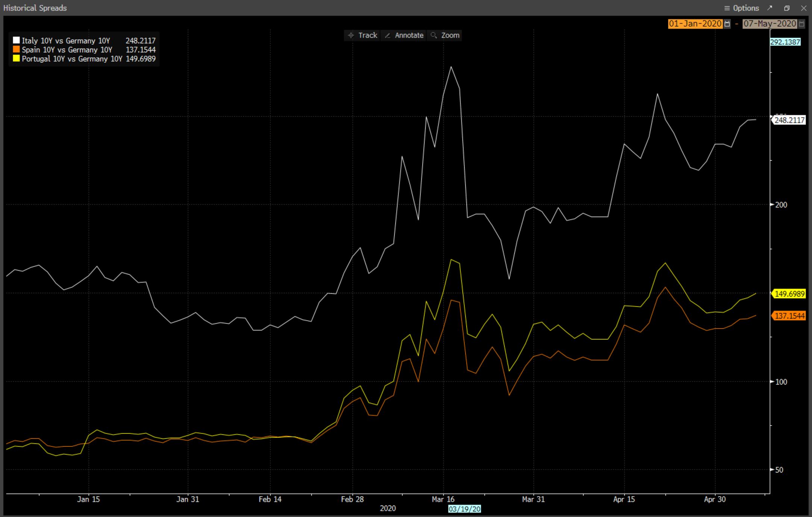
Task: Click the orange 137.1544 axis price tag
Action: tap(789, 316)
